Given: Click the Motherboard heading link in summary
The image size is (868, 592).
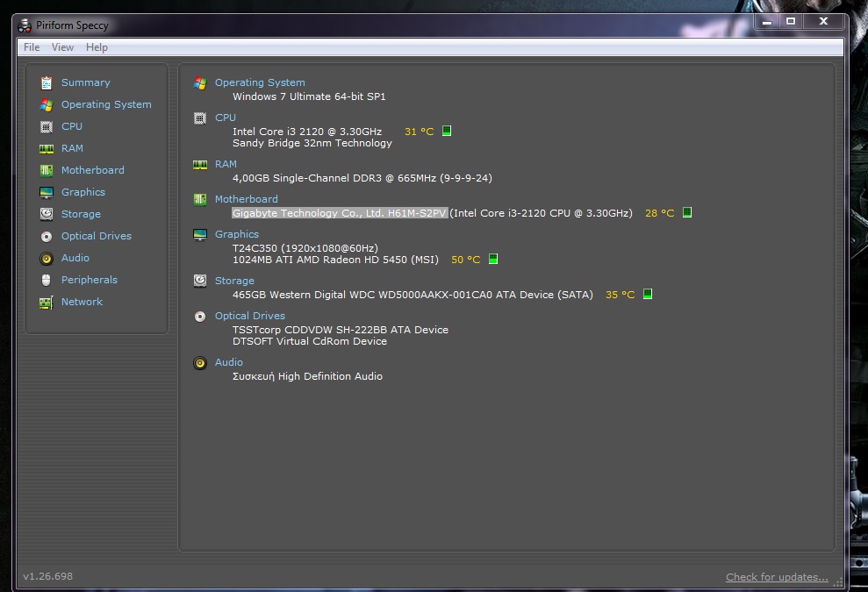Looking at the screenshot, I should pyautogui.click(x=247, y=198).
